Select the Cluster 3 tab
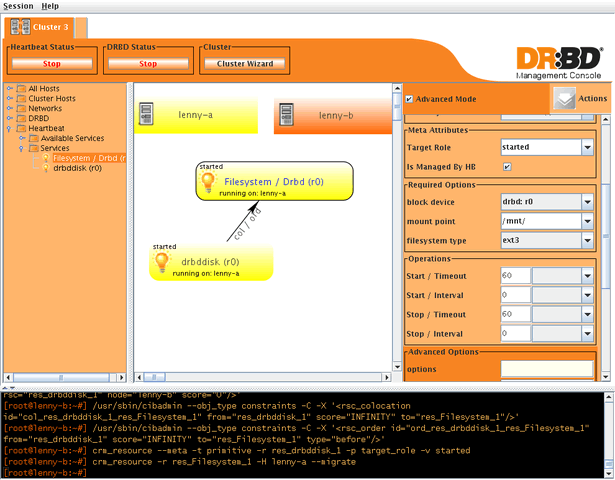Screen dimensions: 615x480 click(x=39, y=27)
